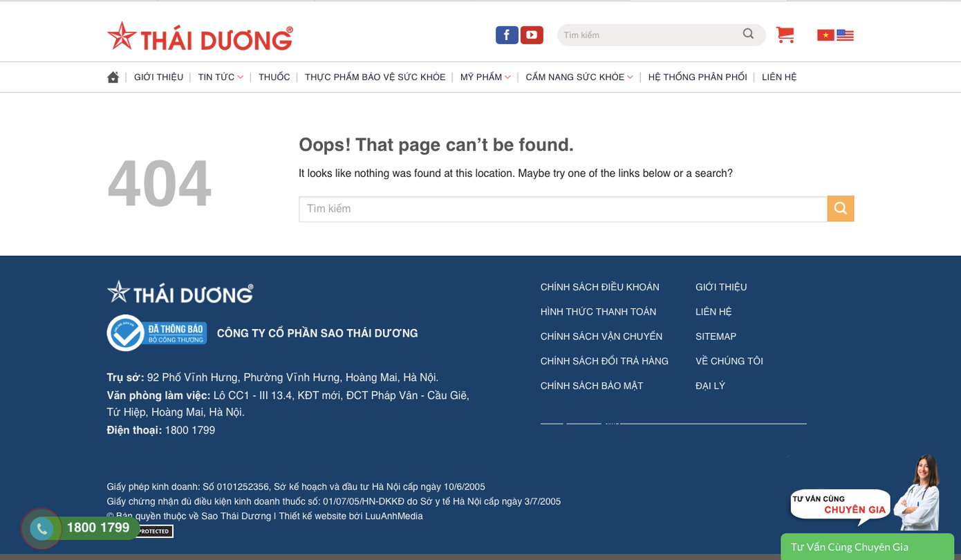
Task: Open the Facebook icon in the header
Action: click(x=507, y=35)
